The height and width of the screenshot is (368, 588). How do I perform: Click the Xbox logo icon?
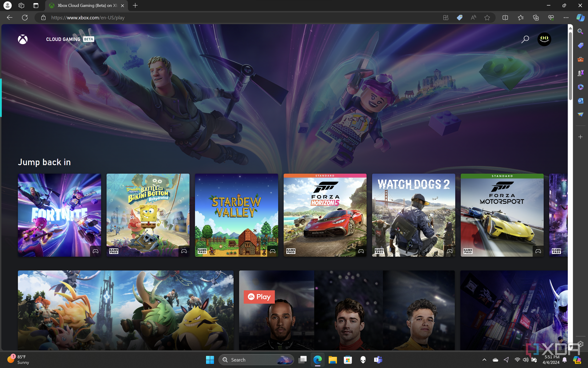(x=23, y=39)
